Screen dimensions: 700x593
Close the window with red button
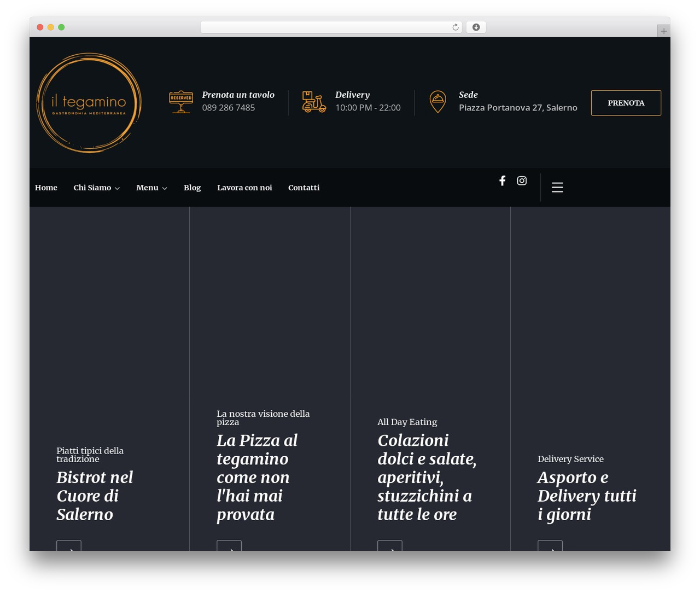(x=40, y=27)
